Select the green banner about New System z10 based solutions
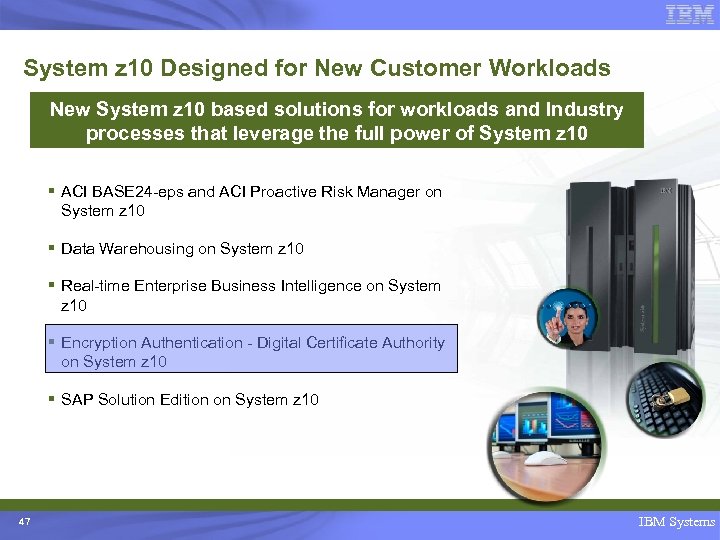720x540 pixels. click(x=337, y=120)
